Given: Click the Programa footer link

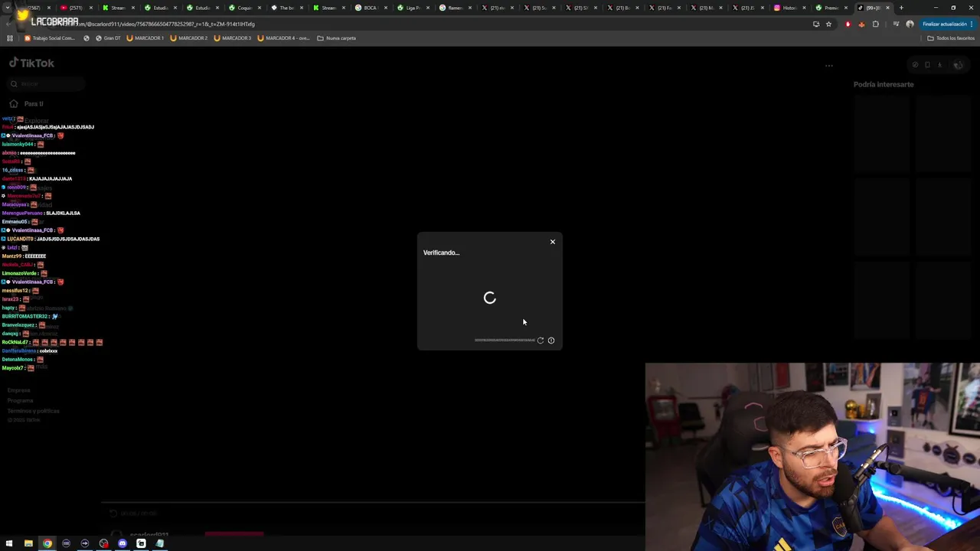Looking at the screenshot, I should [x=21, y=400].
